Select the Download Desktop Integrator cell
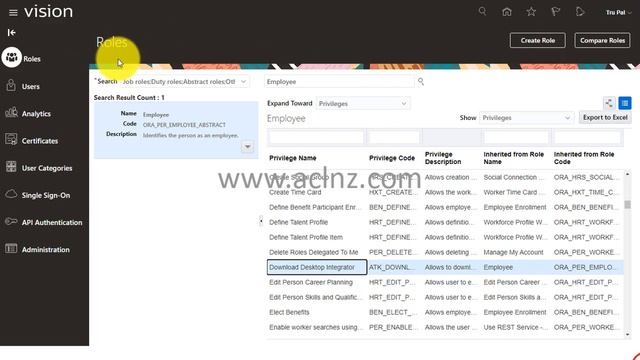 coord(317,267)
